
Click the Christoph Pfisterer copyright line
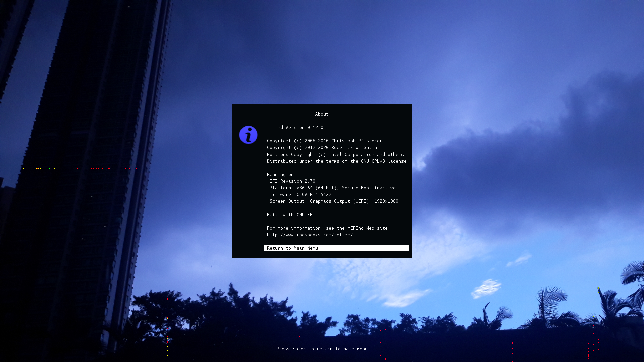[324, 141]
